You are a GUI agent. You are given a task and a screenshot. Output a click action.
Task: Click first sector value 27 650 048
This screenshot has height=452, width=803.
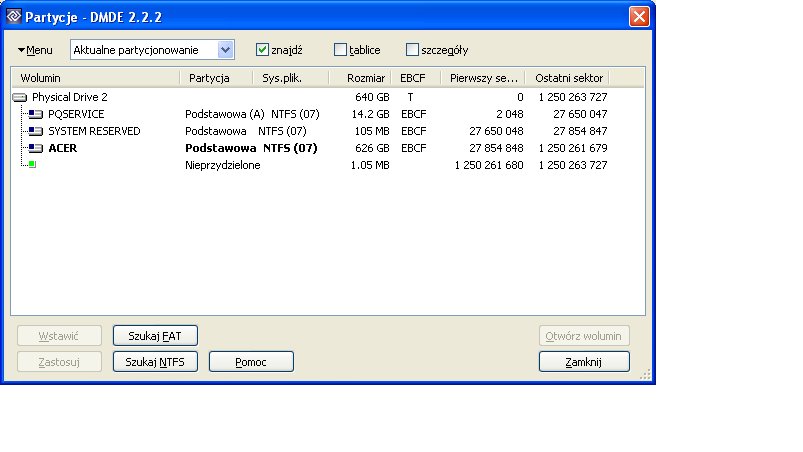click(496, 131)
